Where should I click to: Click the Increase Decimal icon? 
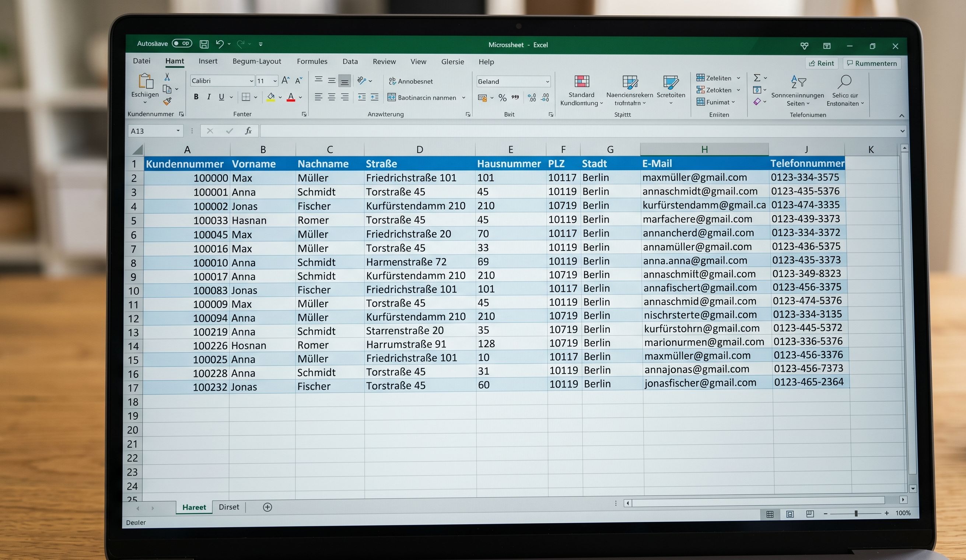coord(532,98)
